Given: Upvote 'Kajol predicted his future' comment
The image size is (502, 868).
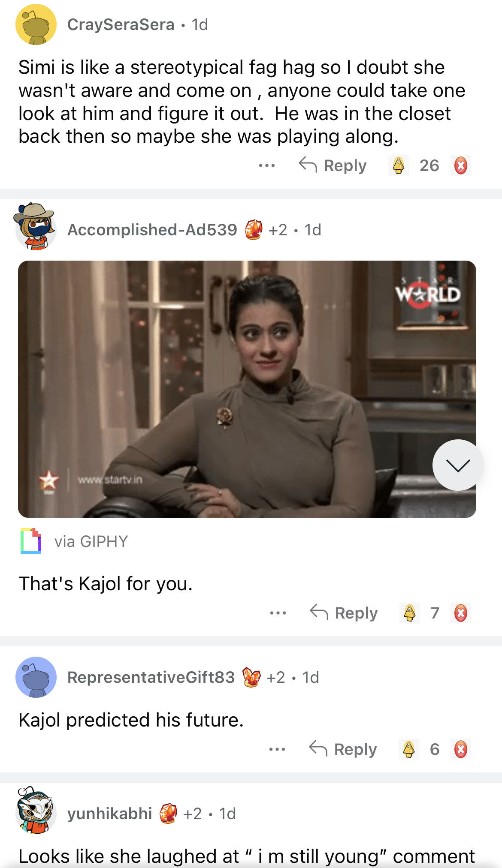Looking at the screenshot, I should (409, 749).
